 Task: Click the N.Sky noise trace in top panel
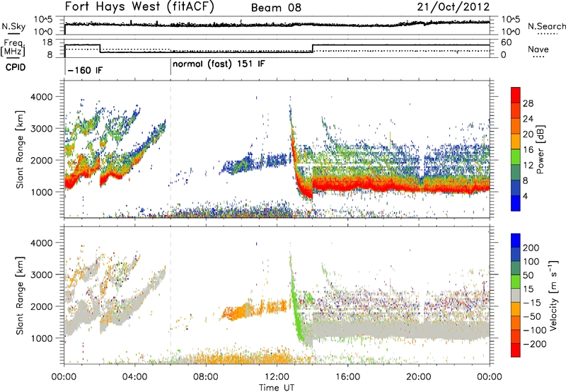pos(277,25)
